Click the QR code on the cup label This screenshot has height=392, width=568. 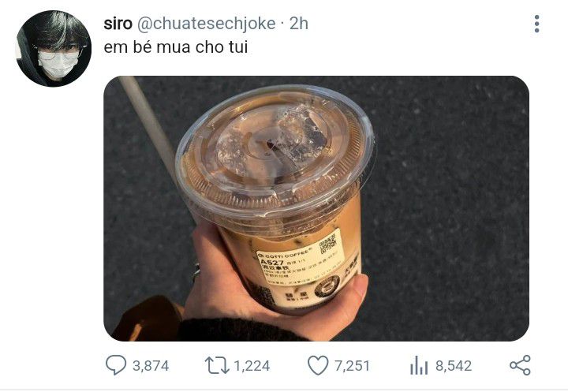click(x=328, y=245)
